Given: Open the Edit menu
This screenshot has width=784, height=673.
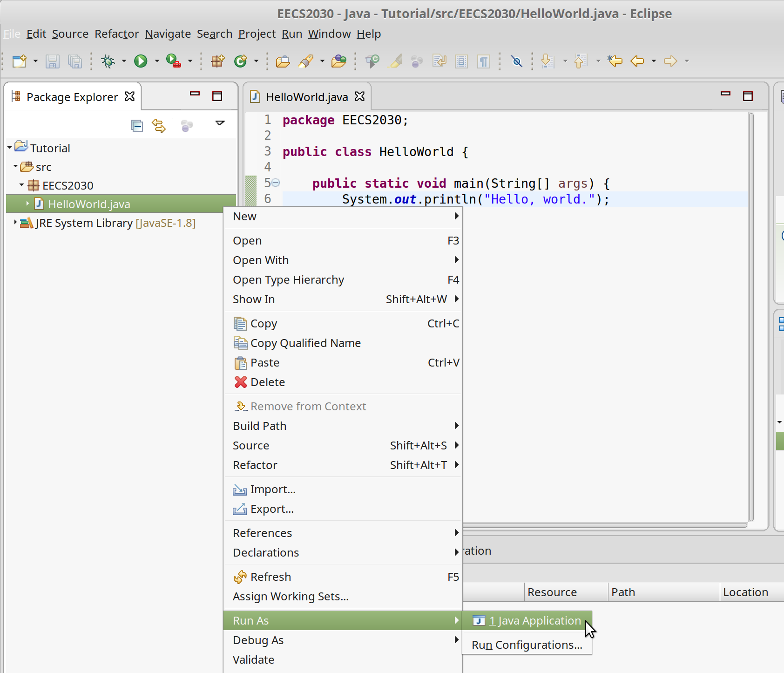Looking at the screenshot, I should pos(36,34).
